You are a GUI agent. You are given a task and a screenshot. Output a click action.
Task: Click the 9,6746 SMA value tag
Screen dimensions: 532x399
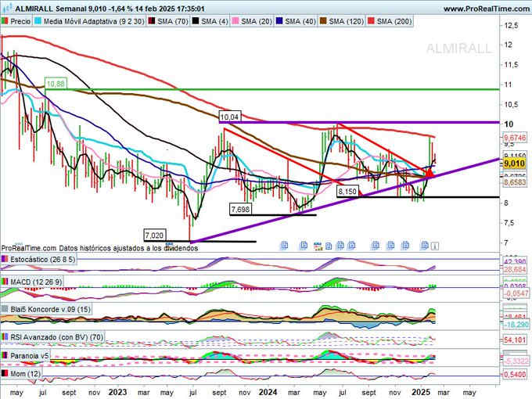(x=515, y=138)
